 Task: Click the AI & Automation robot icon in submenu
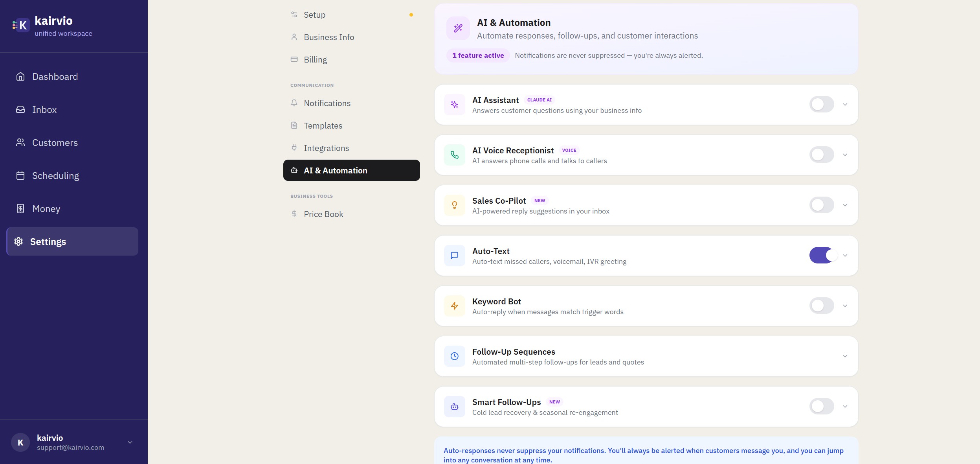294,170
